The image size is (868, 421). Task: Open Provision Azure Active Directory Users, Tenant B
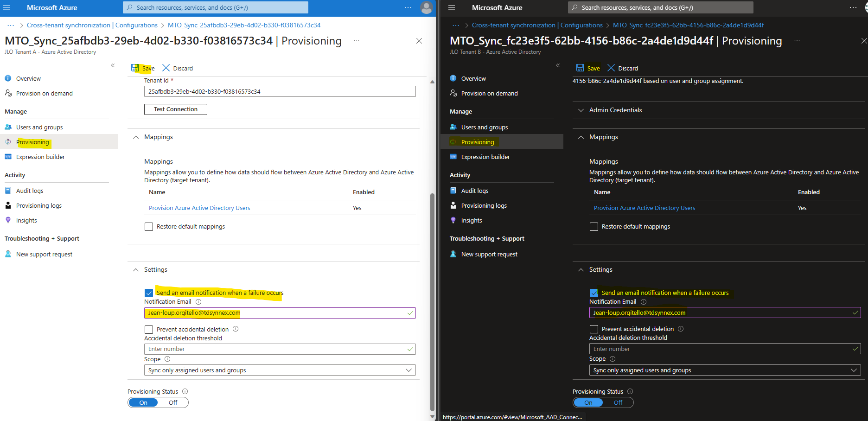[x=645, y=208]
